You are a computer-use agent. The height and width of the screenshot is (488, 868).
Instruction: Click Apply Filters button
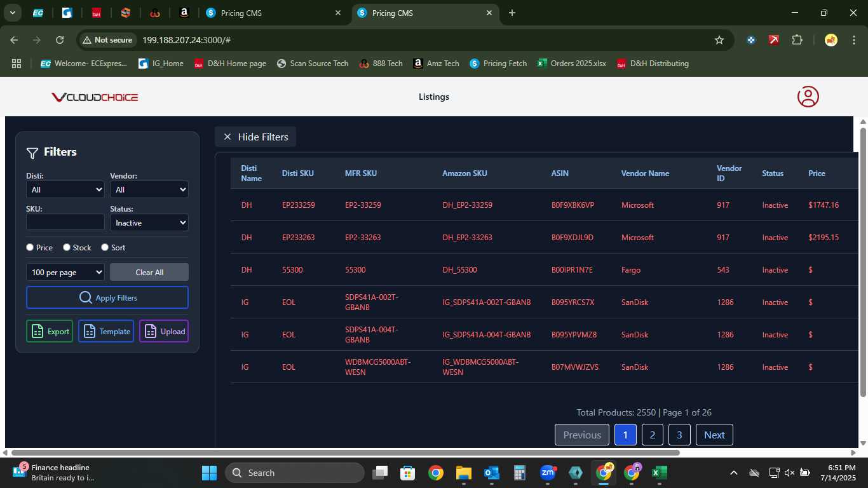(x=107, y=297)
